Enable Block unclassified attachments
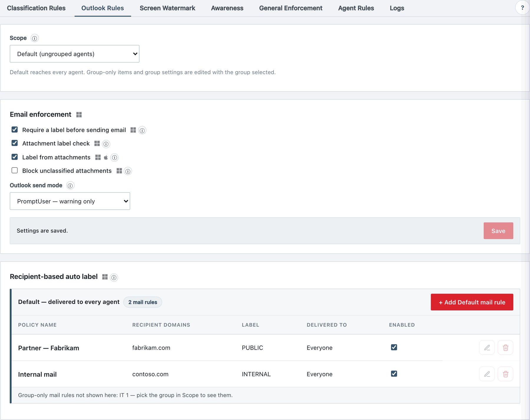530x420 pixels. pyautogui.click(x=14, y=171)
